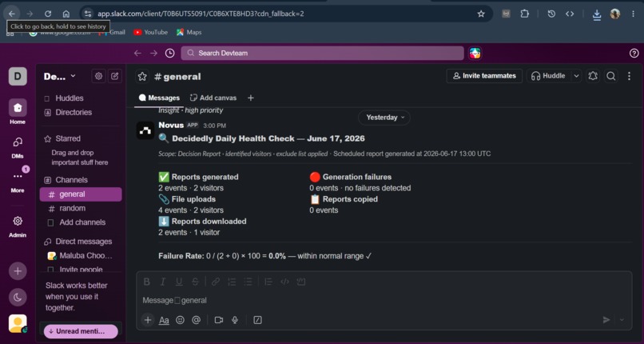
Task: Toggle bulleted list in composer
Action: 248,282
